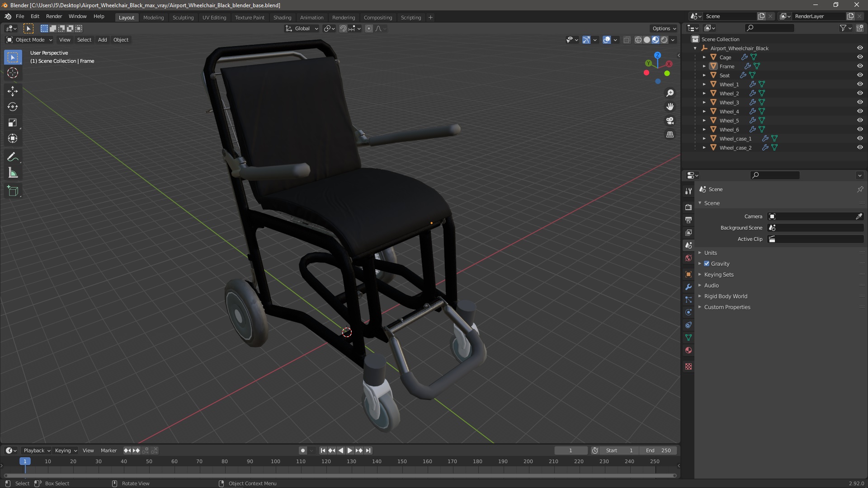Select material preview viewport shading
The image size is (868, 488).
click(656, 40)
